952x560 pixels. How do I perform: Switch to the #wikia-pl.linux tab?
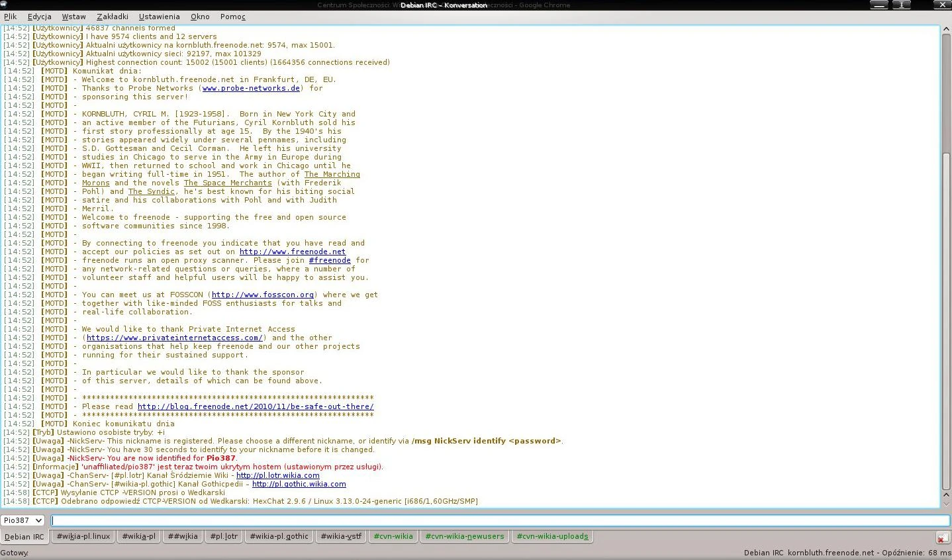[x=83, y=536]
